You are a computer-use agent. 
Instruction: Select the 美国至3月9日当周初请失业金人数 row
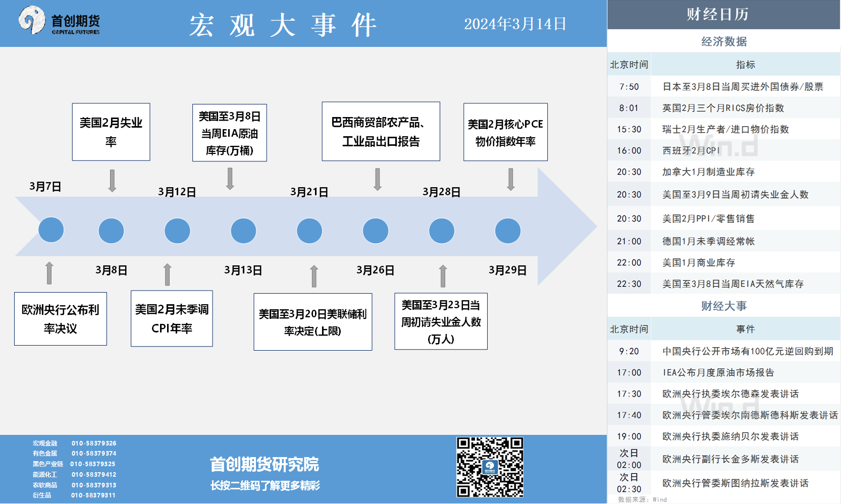(x=723, y=194)
